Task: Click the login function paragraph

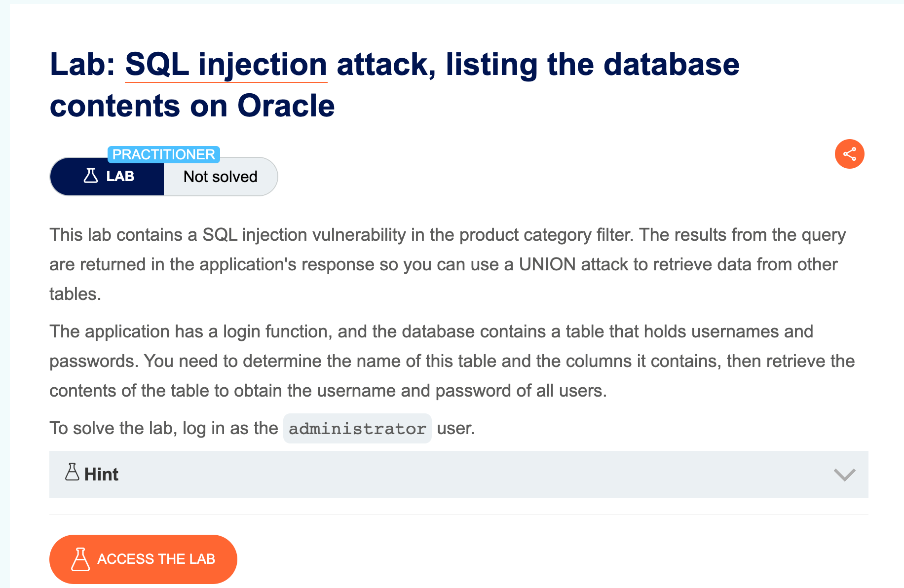Action: pyautogui.click(x=444, y=361)
